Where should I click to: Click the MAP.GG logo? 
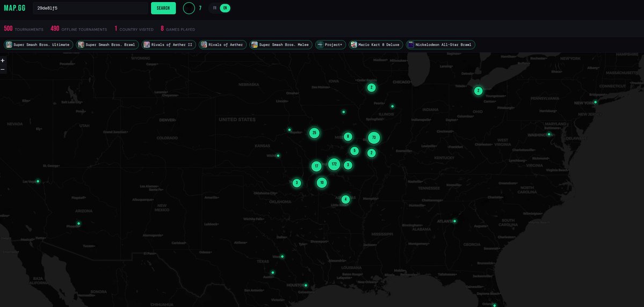pos(15,8)
